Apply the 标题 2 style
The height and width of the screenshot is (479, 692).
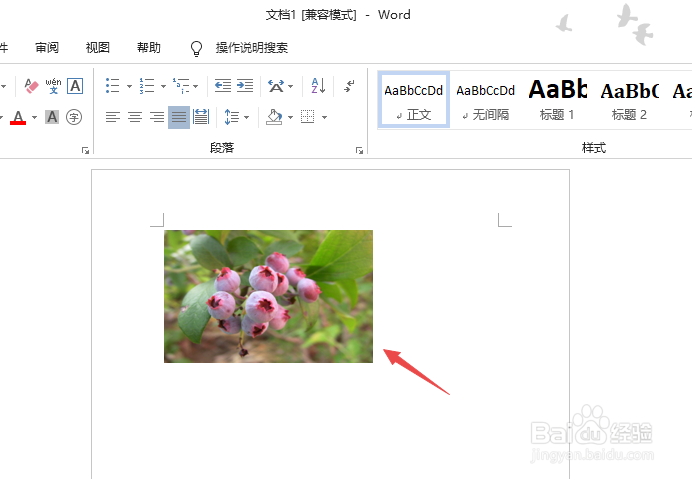(629, 100)
